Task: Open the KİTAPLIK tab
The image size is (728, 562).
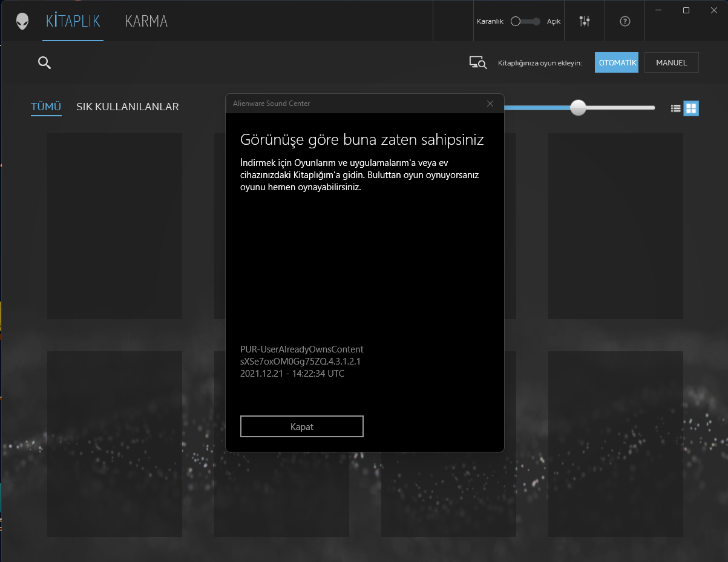Action: coord(73,21)
